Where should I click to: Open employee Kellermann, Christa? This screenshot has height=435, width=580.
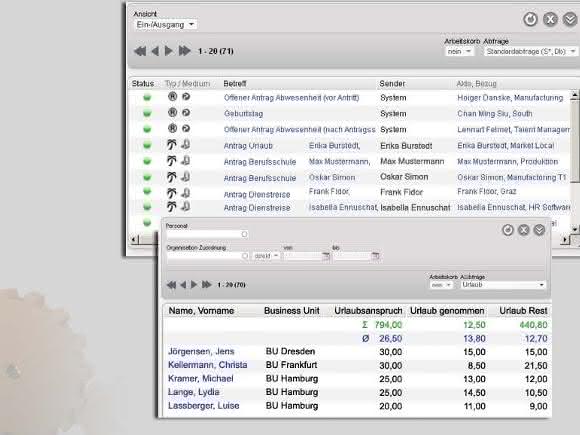pos(208,365)
